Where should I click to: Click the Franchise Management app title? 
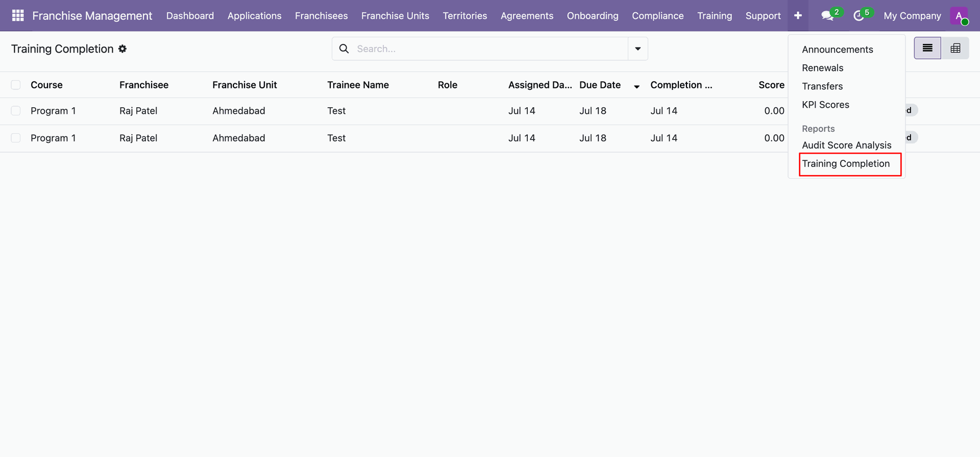point(92,16)
